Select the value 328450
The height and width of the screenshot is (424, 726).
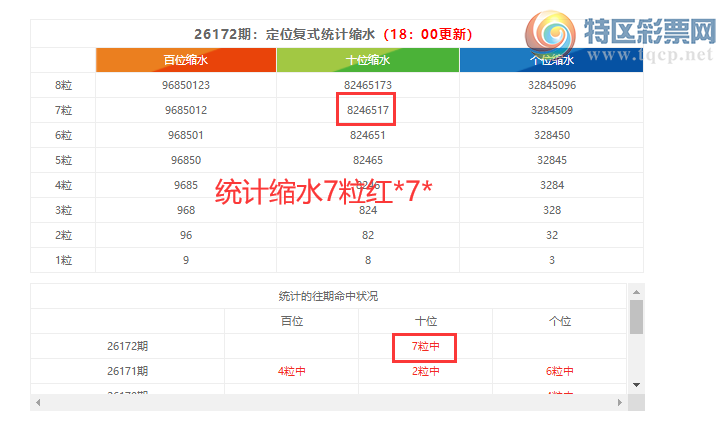552,135
